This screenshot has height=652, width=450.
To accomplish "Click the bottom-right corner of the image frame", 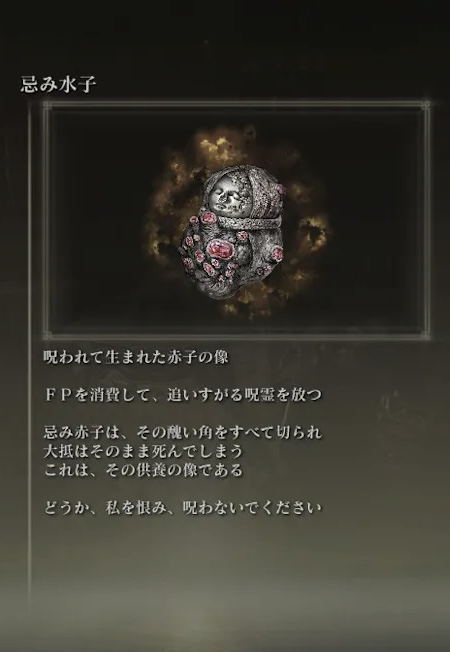I will tap(425, 335).
